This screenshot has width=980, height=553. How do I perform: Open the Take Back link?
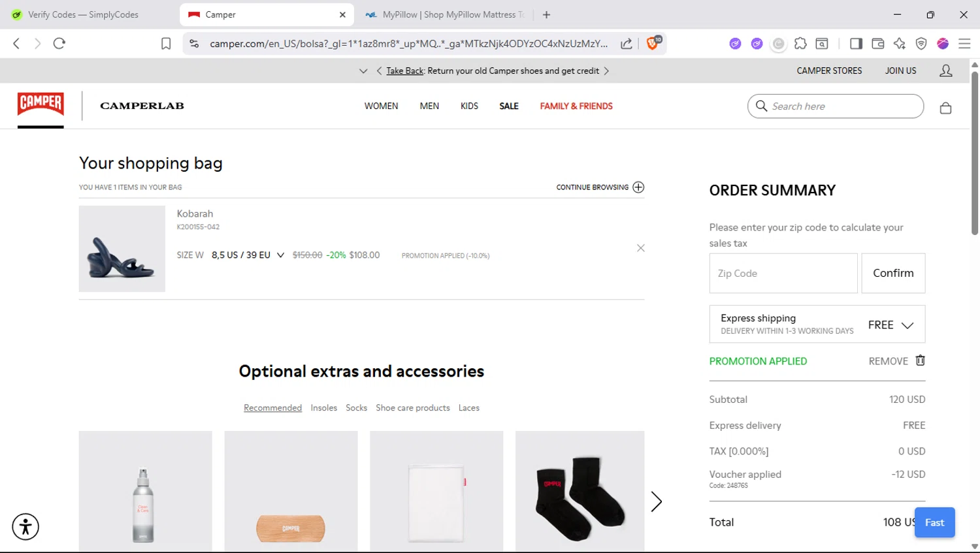[x=405, y=71]
